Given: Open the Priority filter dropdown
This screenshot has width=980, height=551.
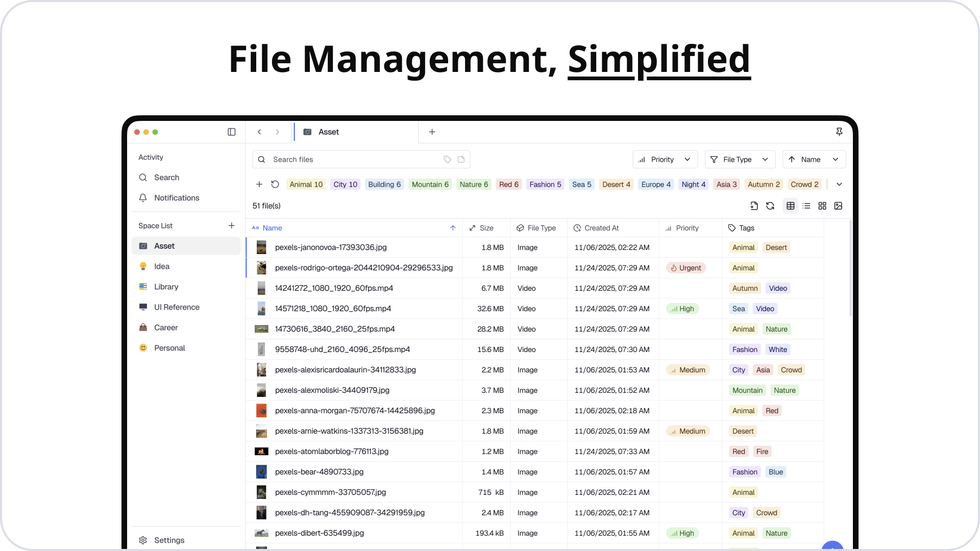Looking at the screenshot, I should click(x=665, y=159).
